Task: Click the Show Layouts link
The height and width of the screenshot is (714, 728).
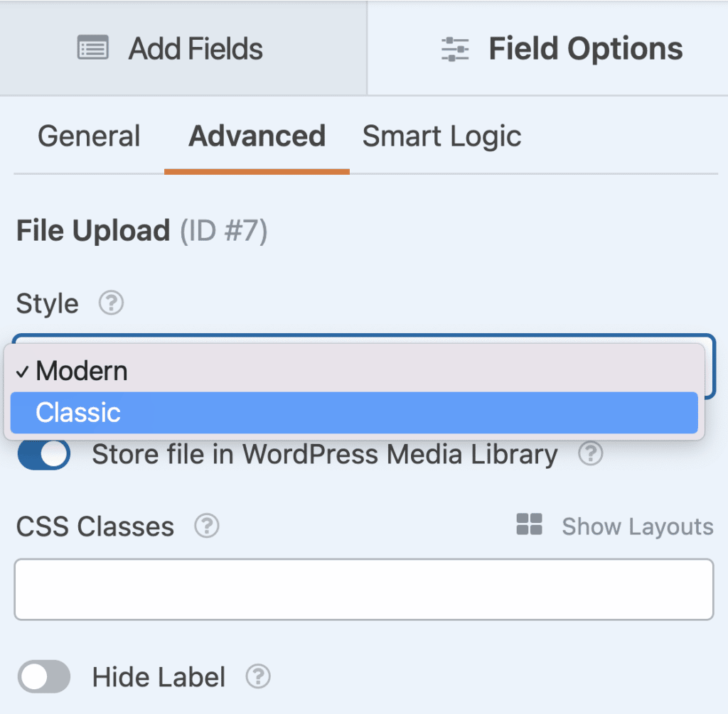Action: tap(637, 526)
